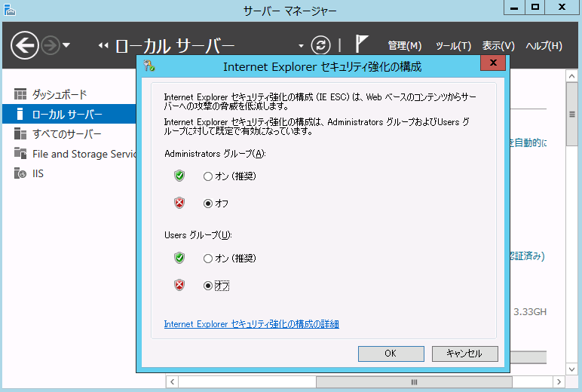Enable オン (推奨) for Administrators group
This screenshot has height=392, width=582.
[x=208, y=176]
